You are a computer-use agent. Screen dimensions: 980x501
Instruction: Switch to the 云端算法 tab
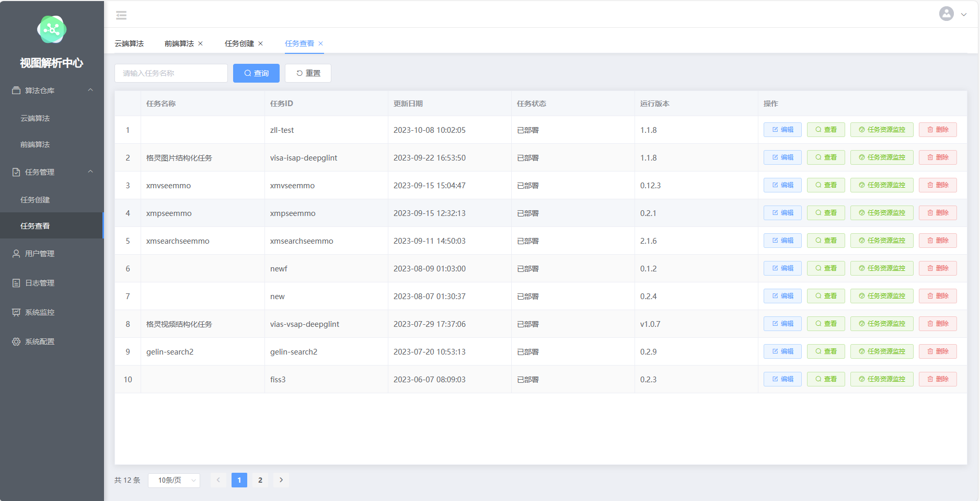click(x=129, y=43)
